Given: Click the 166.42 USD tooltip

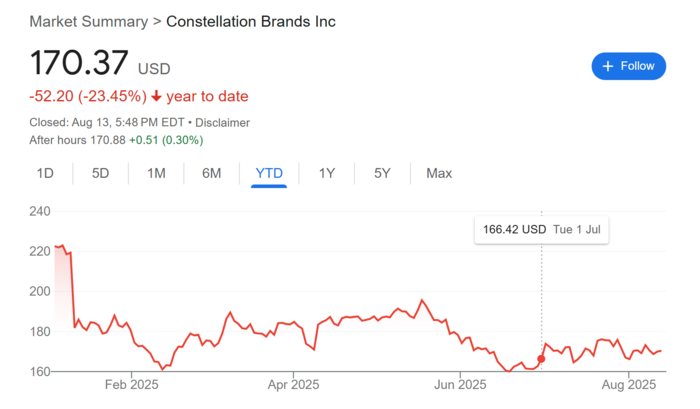Looking at the screenshot, I should (x=542, y=230).
